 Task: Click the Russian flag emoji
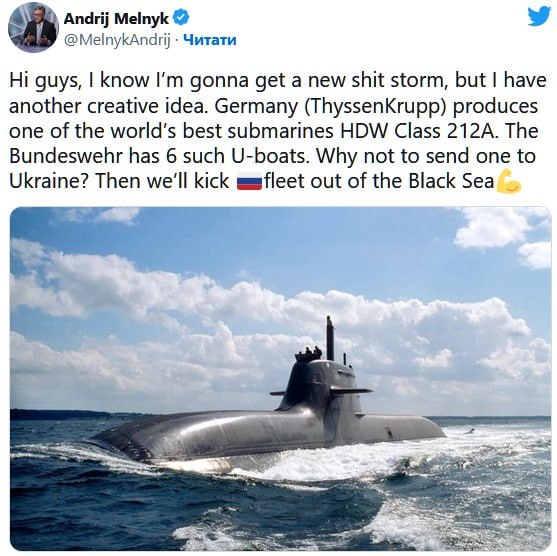[249, 182]
